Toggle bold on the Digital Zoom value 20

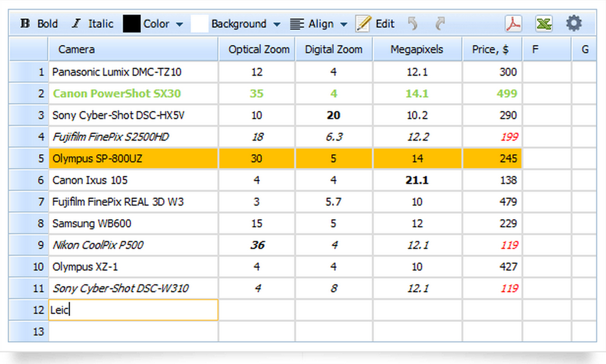pyautogui.click(x=333, y=115)
